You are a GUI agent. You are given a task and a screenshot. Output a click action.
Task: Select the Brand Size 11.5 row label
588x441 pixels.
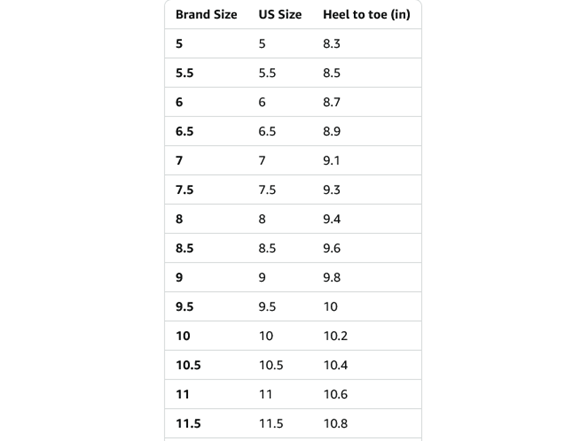[x=188, y=424]
